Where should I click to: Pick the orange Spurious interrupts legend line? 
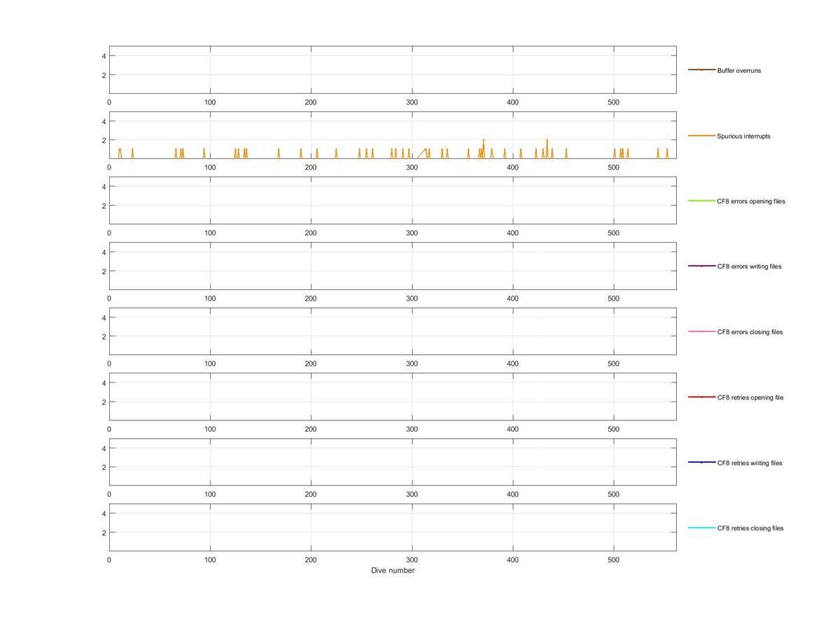pos(701,135)
